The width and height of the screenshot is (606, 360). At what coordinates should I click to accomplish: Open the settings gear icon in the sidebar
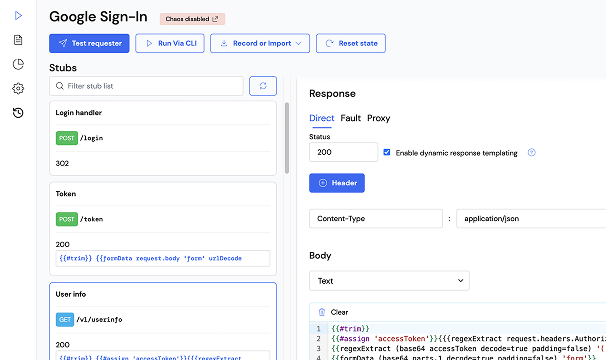[x=18, y=89]
